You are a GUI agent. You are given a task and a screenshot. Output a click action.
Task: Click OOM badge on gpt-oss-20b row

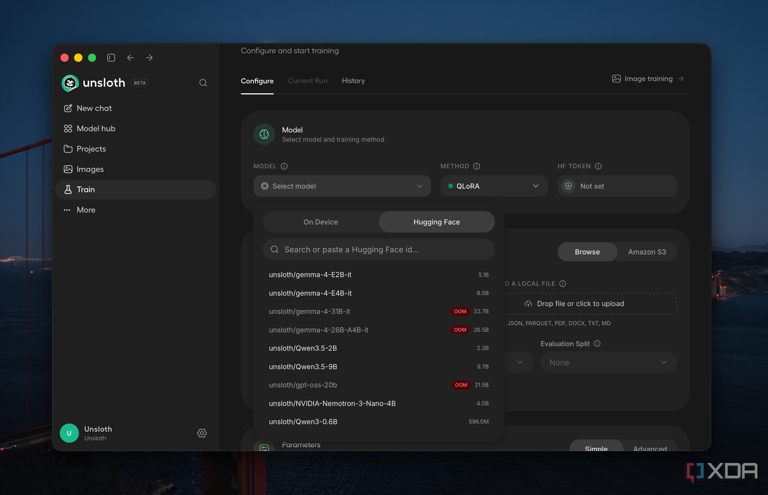461,385
